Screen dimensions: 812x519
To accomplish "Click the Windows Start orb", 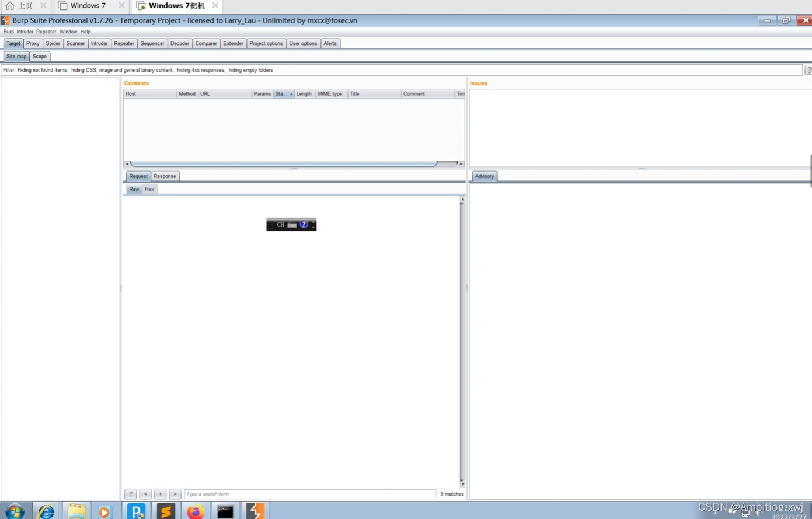I will coord(15,512).
